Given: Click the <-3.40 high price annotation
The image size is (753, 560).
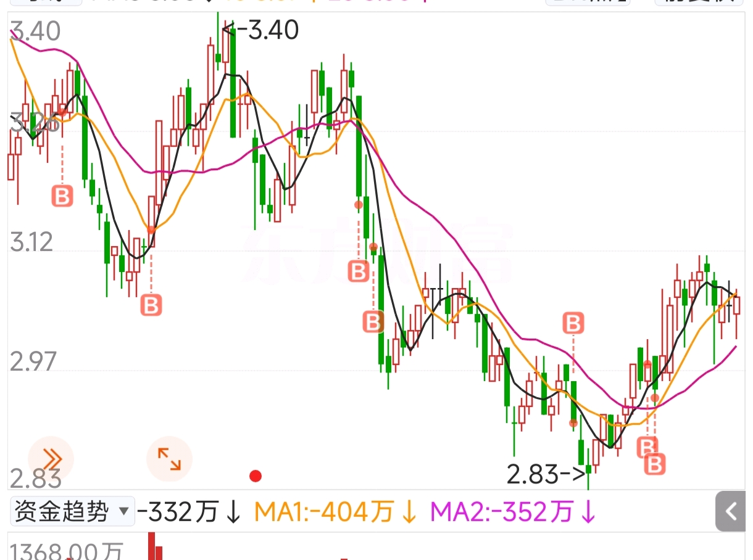Looking at the screenshot, I should click(260, 30).
